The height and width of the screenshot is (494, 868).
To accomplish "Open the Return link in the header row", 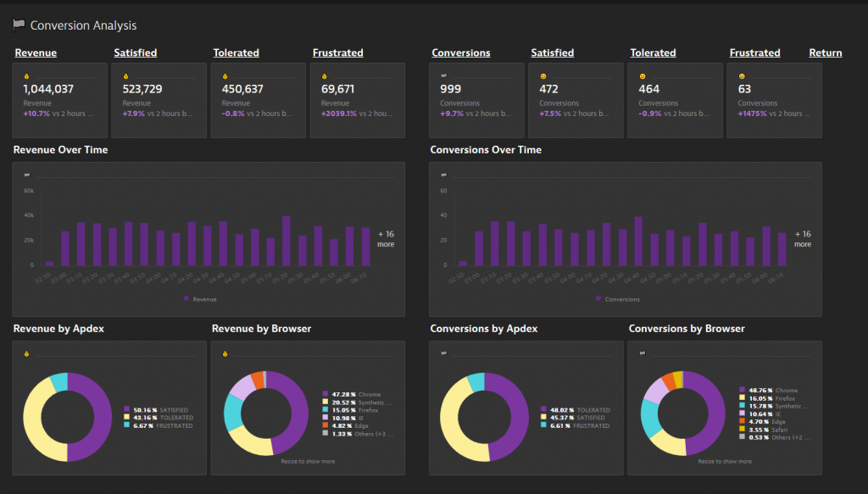I will (825, 53).
